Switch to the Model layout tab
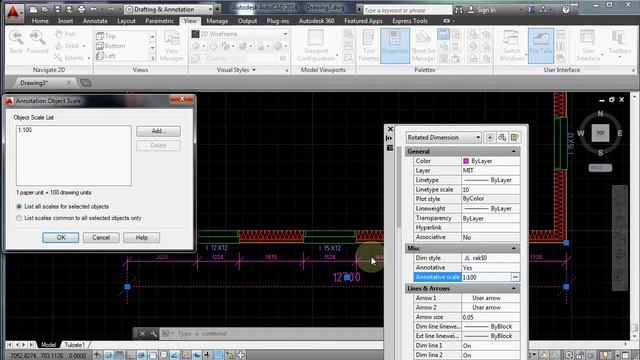This screenshot has width=640, height=360. coord(48,345)
